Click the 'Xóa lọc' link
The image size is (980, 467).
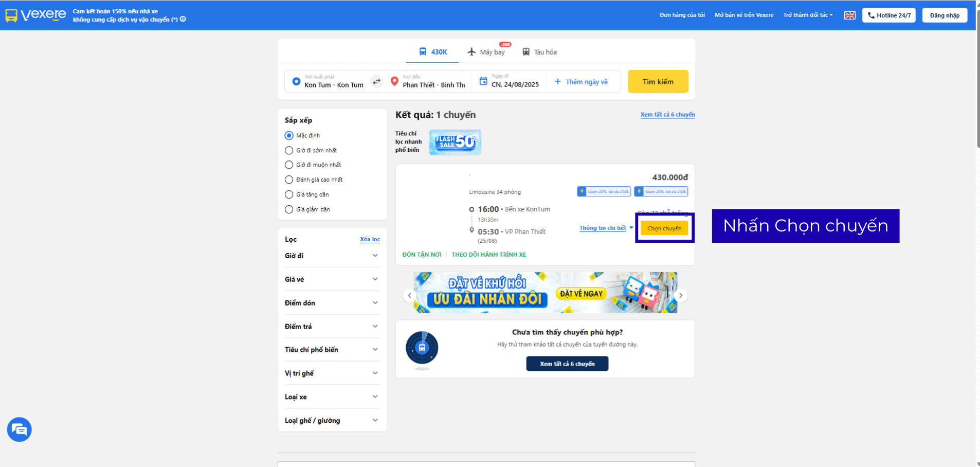[370, 239]
